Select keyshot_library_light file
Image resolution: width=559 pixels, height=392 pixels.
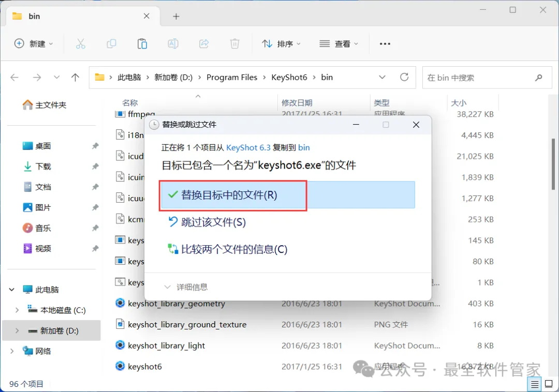166,345
